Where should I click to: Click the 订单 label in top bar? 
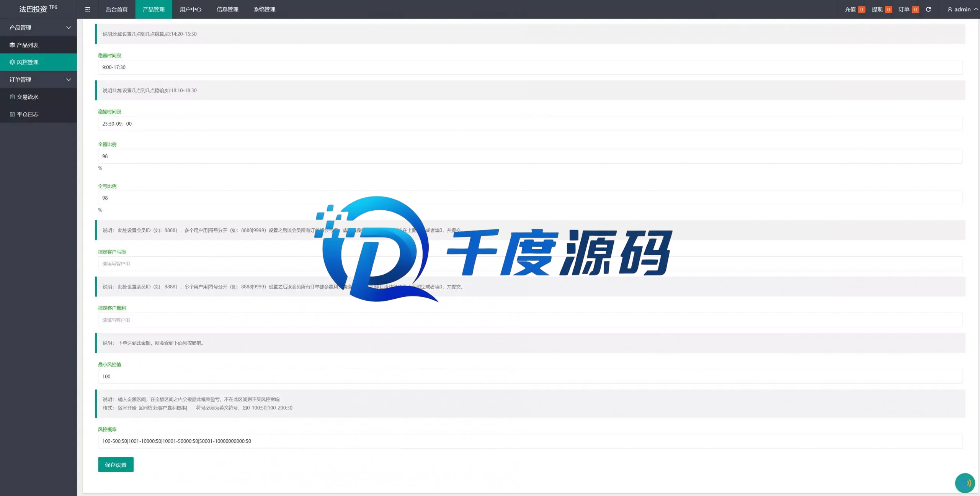point(904,10)
